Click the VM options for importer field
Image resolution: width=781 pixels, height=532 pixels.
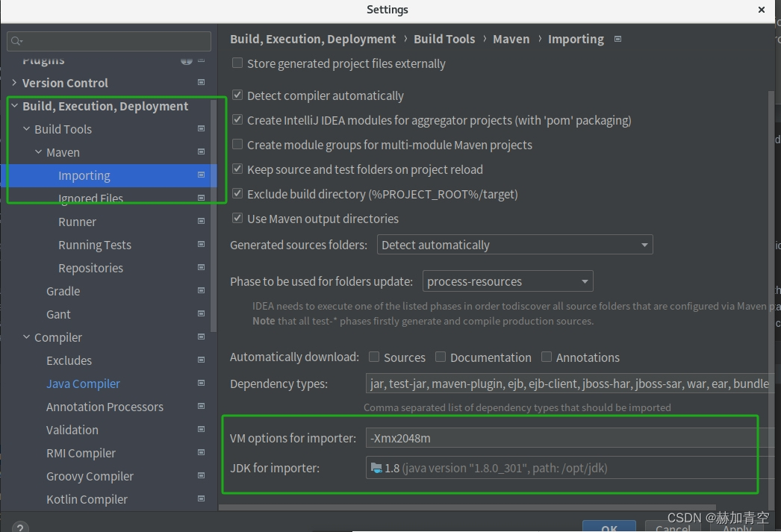[570, 438]
